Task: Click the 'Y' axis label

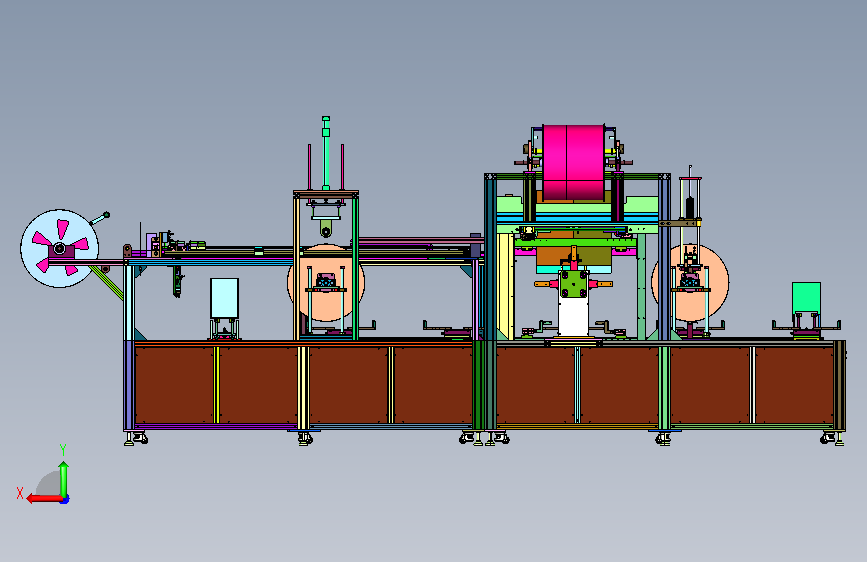Action: [x=63, y=450]
